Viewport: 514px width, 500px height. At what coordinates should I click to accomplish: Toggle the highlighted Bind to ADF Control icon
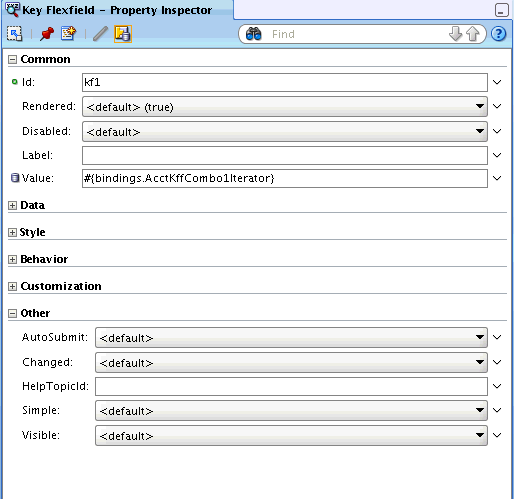123,34
